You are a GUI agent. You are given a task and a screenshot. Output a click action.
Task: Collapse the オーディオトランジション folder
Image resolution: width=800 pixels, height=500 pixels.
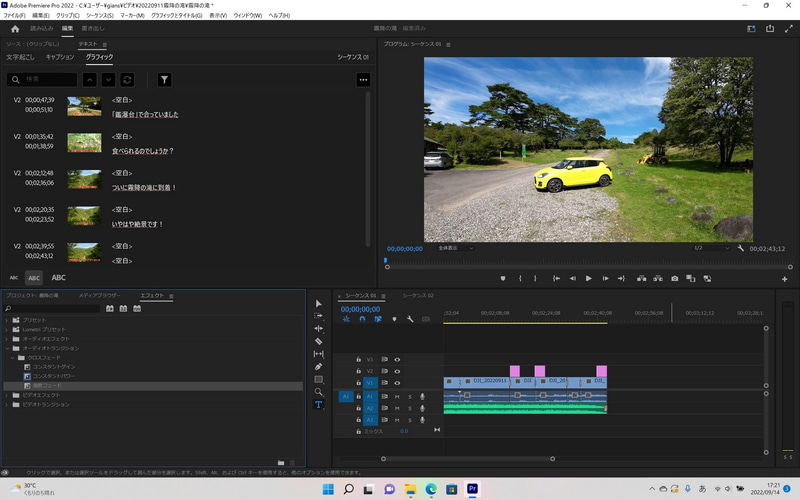(7, 348)
